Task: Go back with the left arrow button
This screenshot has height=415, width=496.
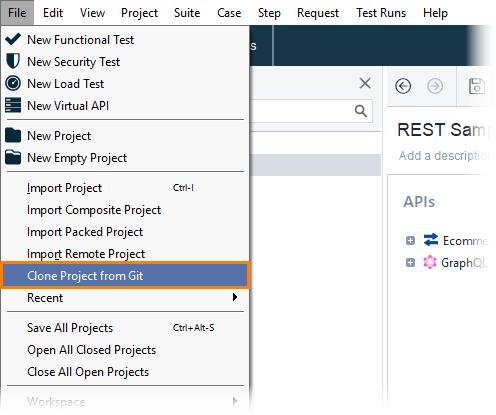Action: click(x=403, y=86)
